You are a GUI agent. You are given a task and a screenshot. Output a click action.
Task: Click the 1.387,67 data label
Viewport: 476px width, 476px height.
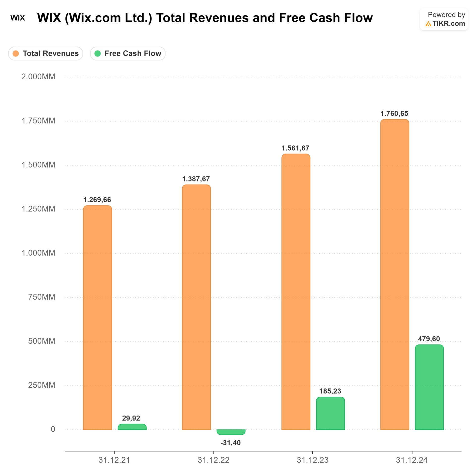pyautogui.click(x=196, y=179)
